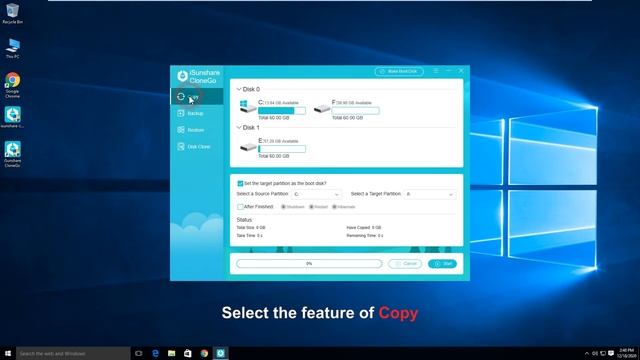Minimize the CloneGo window
This screenshot has height=360, width=640.
[x=448, y=71]
